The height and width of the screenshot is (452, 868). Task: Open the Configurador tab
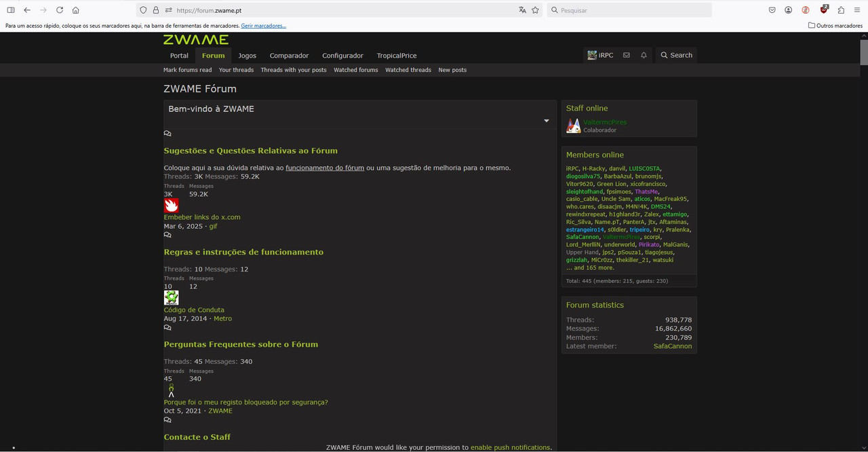(x=342, y=56)
